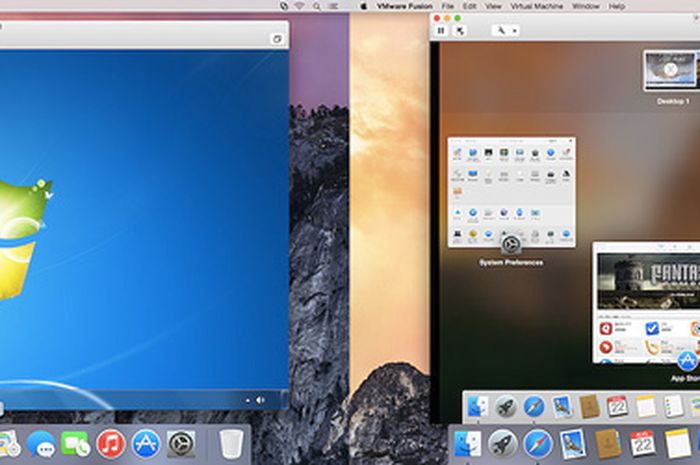The height and width of the screenshot is (465, 700).
Task: Click the System Preferences label
Action: [x=511, y=262]
